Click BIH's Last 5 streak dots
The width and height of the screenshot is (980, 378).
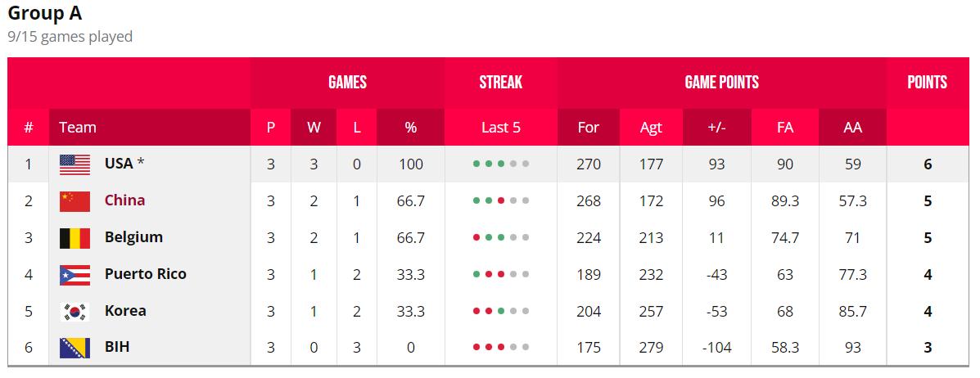(x=500, y=348)
